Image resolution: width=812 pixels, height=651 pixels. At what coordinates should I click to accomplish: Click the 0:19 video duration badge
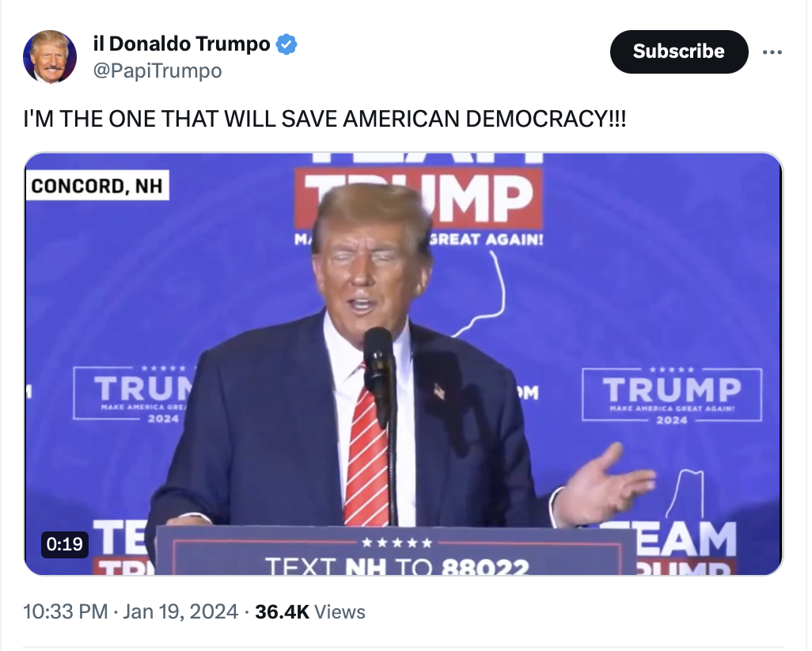click(x=65, y=544)
